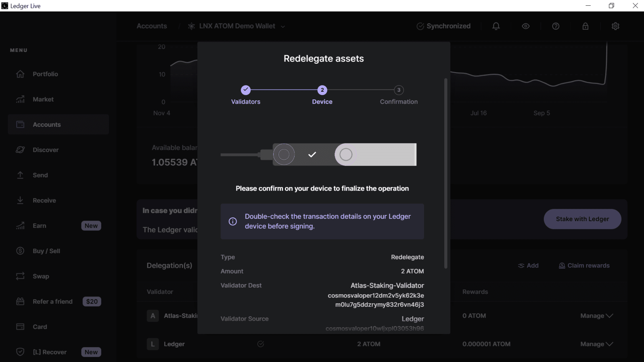Toggle the eye icon to hide balances

(x=526, y=26)
